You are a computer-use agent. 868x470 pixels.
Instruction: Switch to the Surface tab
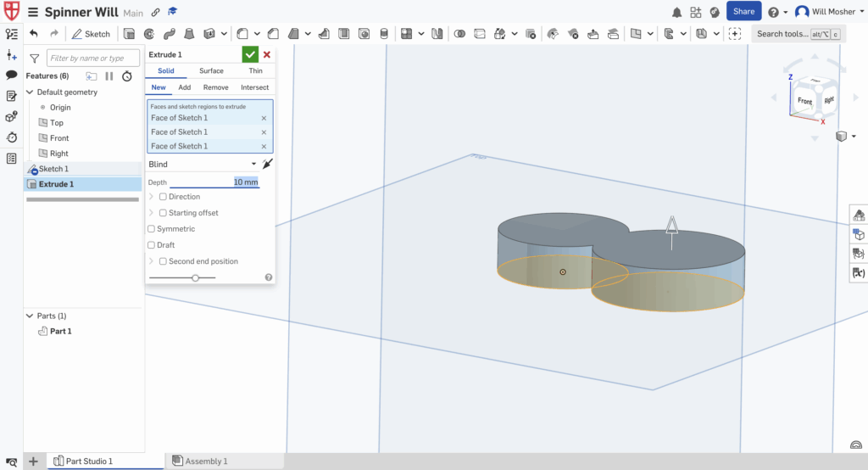coord(211,71)
